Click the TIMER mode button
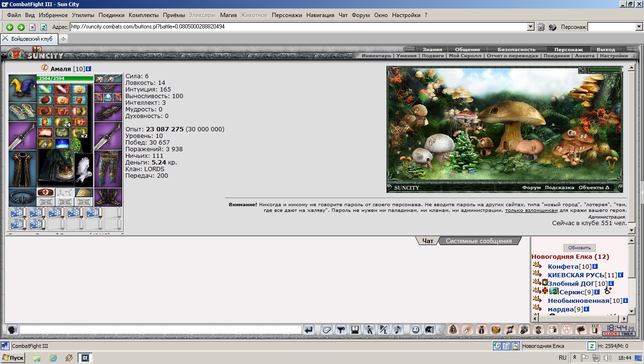The height and width of the screenshot is (364, 644). (x=627, y=334)
